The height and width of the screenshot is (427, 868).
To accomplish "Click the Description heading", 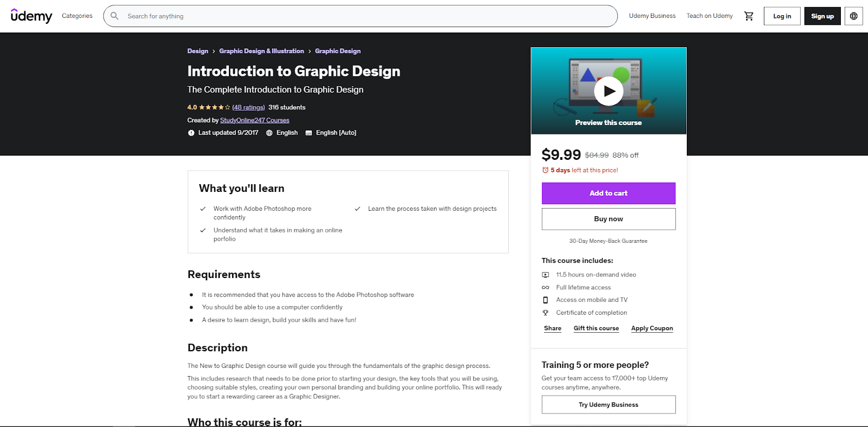I will pos(218,348).
